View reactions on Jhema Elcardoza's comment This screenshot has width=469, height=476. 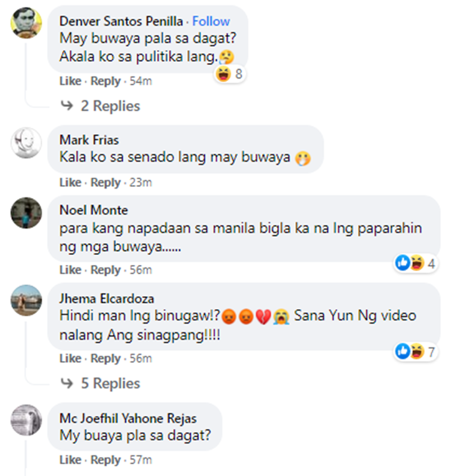tap(415, 352)
